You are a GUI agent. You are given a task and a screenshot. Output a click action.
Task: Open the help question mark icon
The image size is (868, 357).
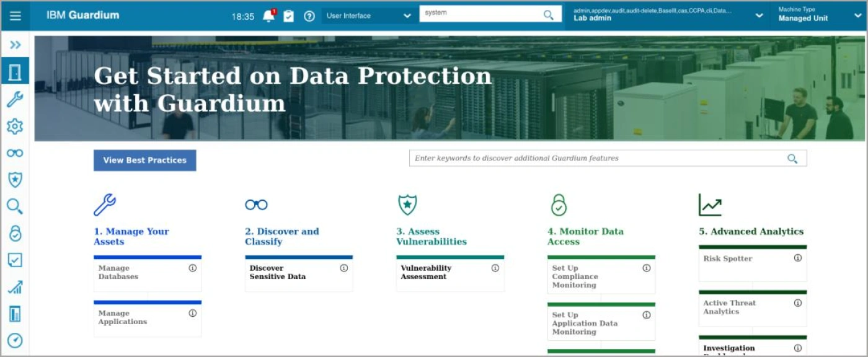tap(309, 16)
